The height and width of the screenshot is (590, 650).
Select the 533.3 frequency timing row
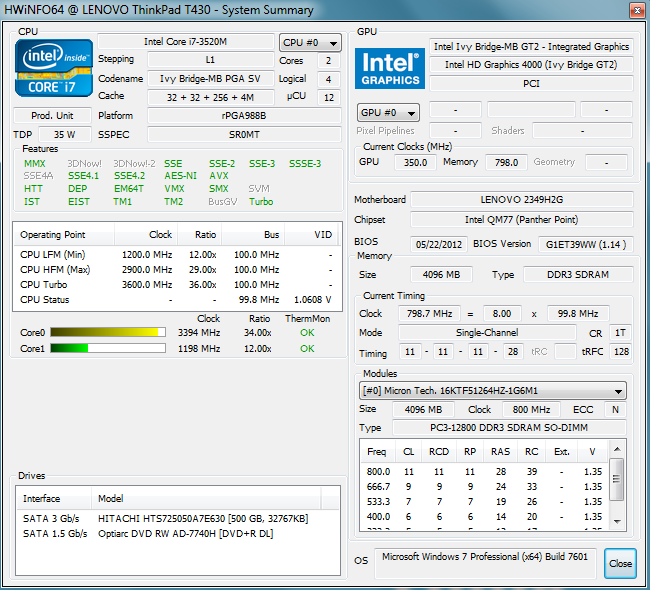[484, 502]
